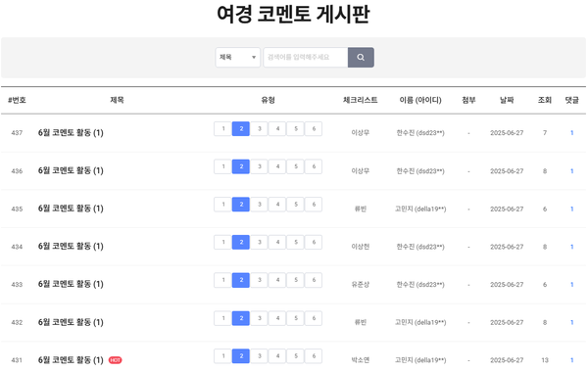The height and width of the screenshot is (372, 588).
Task: Click author 고민지 (della19**) in row 435
Action: [x=420, y=209]
